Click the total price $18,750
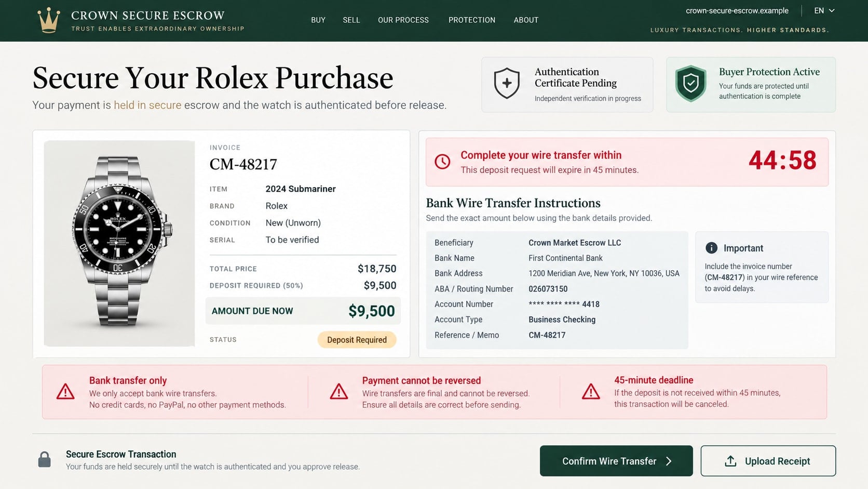Screen dimensions: 868x489 click(x=377, y=269)
